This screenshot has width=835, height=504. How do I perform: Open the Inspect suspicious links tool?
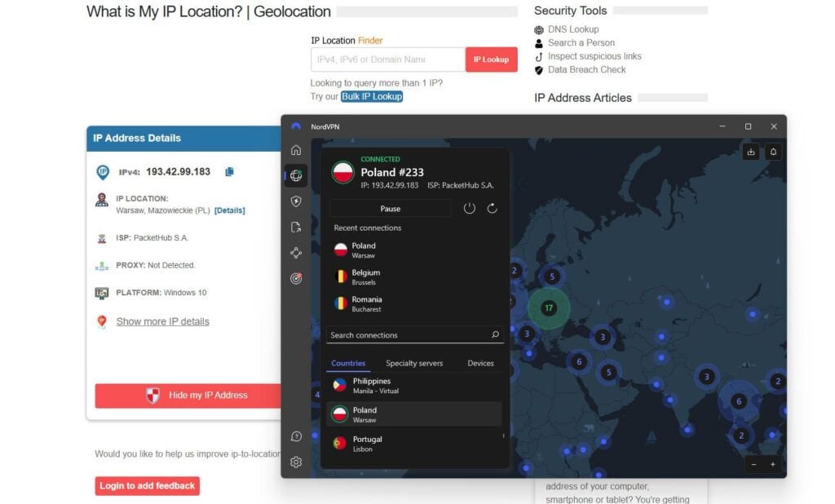click(x=594, y=56)
